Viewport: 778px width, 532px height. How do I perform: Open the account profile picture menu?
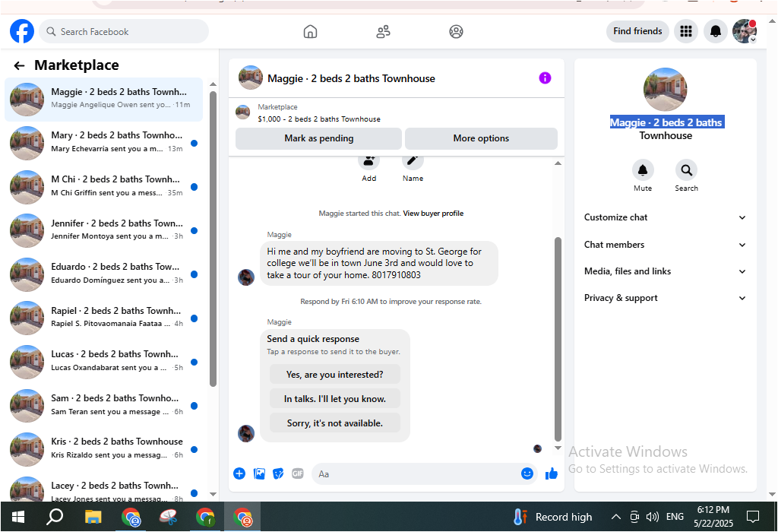[745, 31]
